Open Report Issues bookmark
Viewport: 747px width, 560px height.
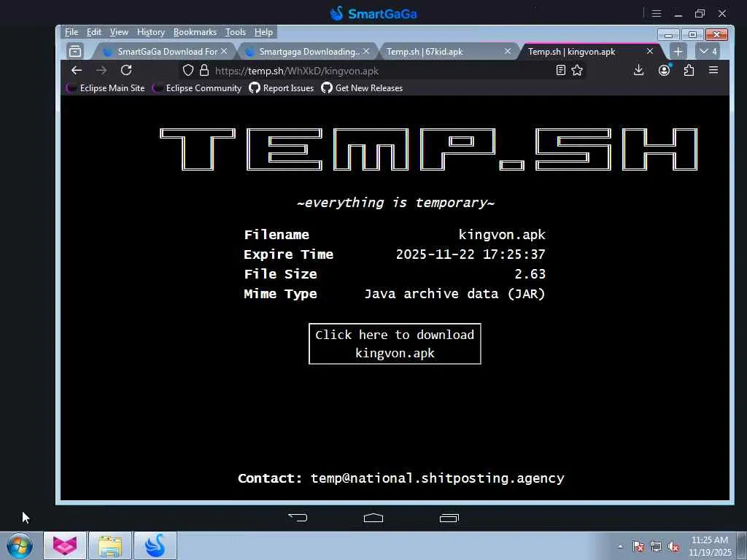tap(282, 88)
